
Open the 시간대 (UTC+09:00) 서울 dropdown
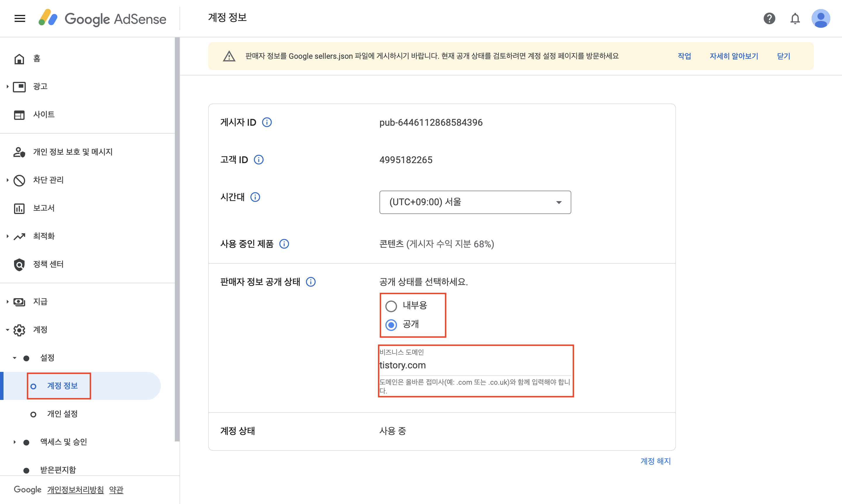pos(475,202)
